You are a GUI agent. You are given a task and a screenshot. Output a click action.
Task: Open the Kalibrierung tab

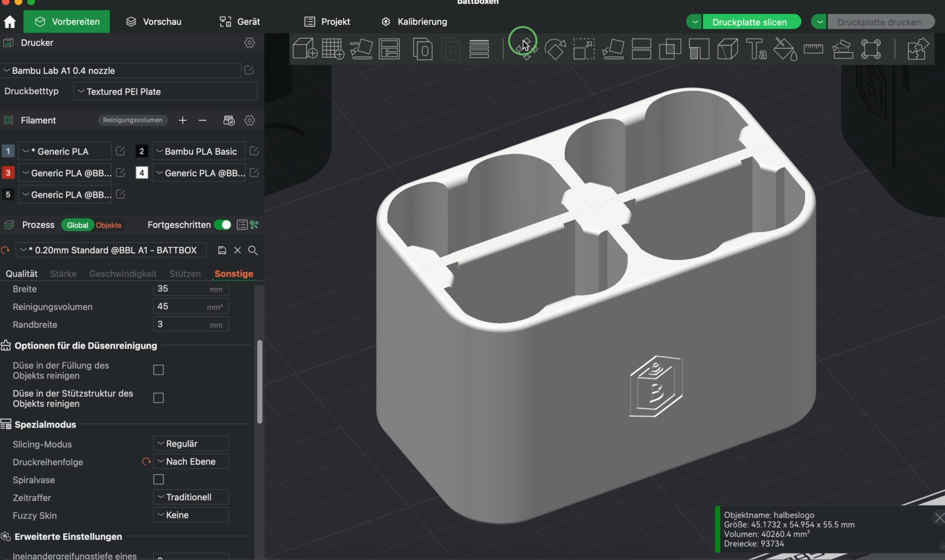[414, 21]
